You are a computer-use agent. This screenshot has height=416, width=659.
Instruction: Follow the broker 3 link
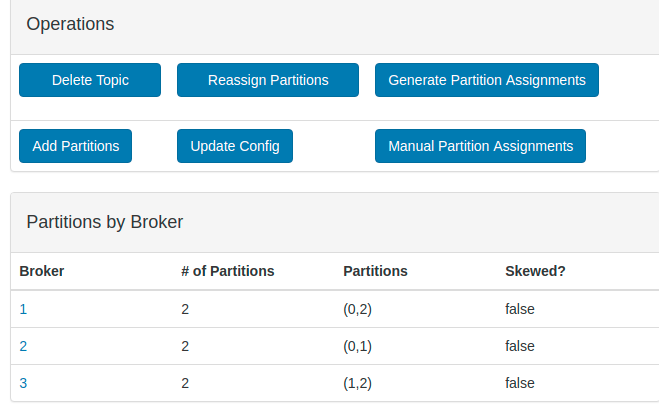(23, 383)
